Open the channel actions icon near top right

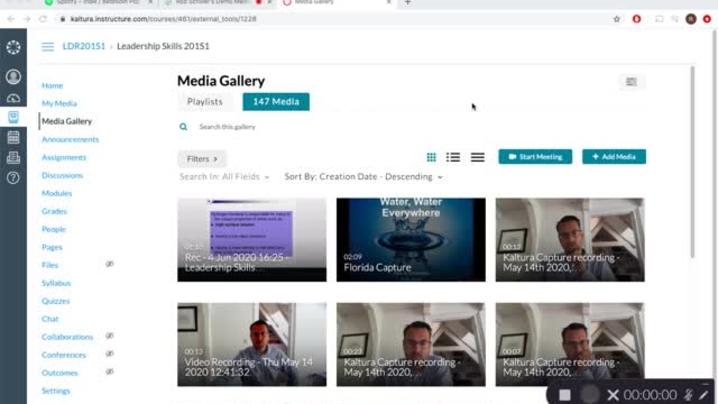631,82
